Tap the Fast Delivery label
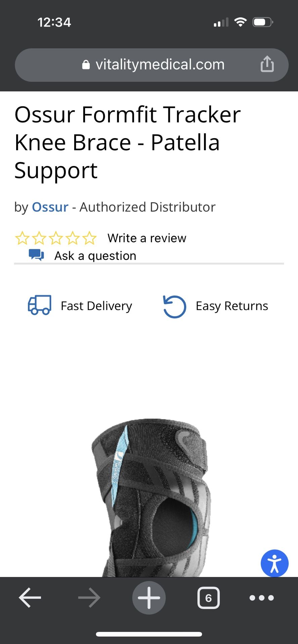Screen dimensions: 298x644 pyautogui.click(x=96, y=306)
